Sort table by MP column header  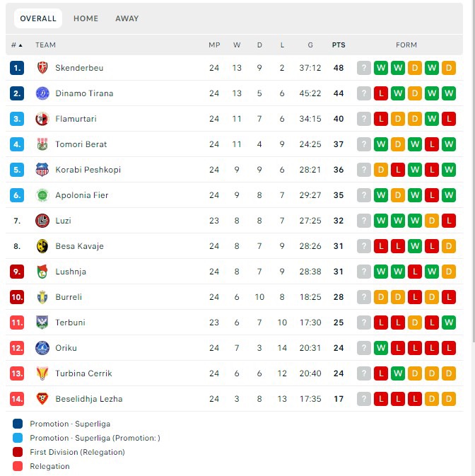click(x=214, y=45)
